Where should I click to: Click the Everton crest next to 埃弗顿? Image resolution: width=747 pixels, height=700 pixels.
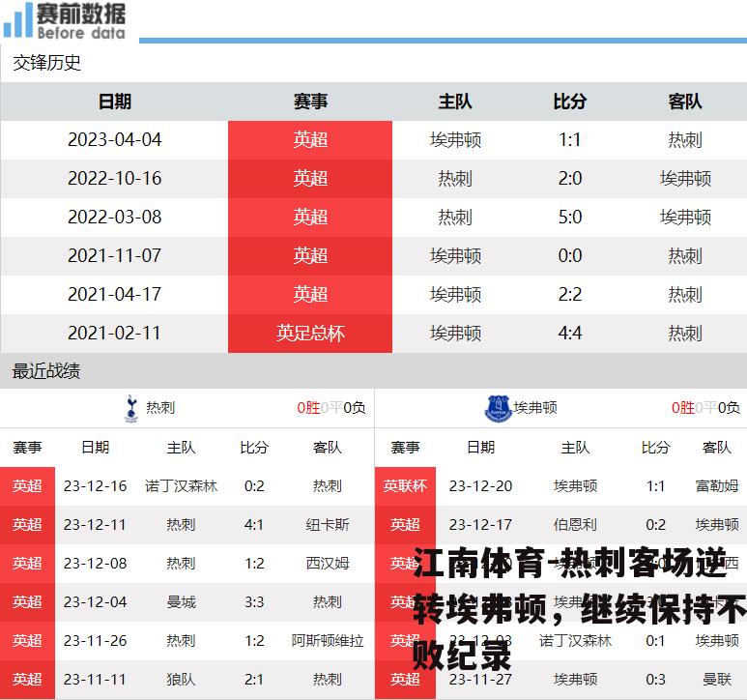(x=498, y=408)
